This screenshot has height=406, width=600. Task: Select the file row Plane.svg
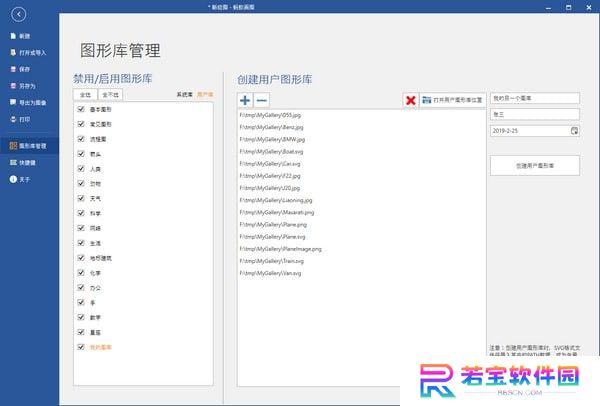pyautogui.click(x=361, y=237)
